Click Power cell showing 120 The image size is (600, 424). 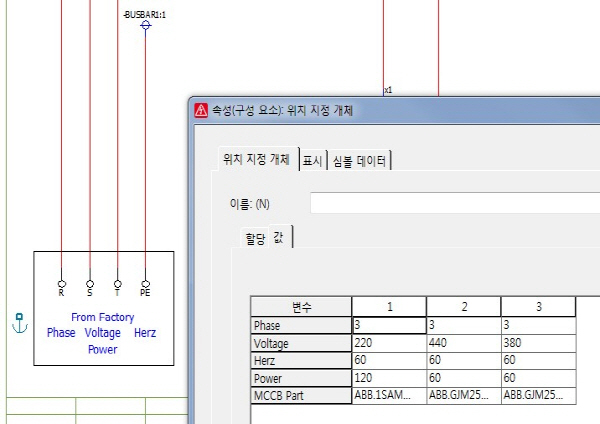tap(389, 378)
